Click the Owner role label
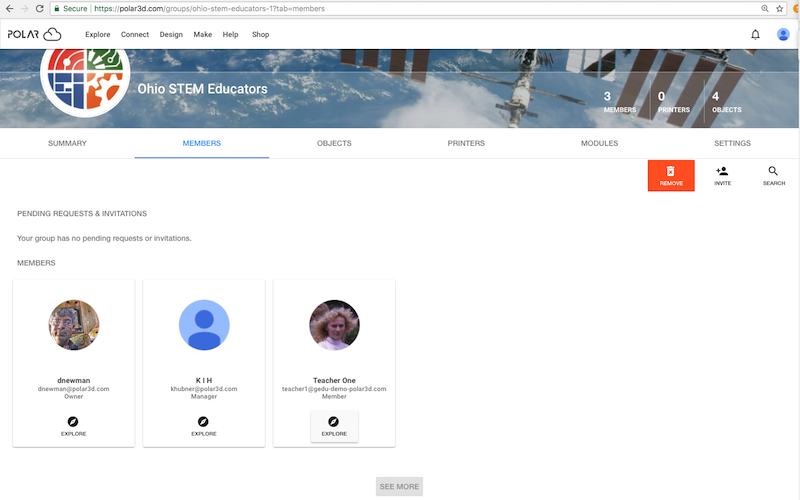Image resolution: width=800 pixels, height=500 pixels. point(73,396)
